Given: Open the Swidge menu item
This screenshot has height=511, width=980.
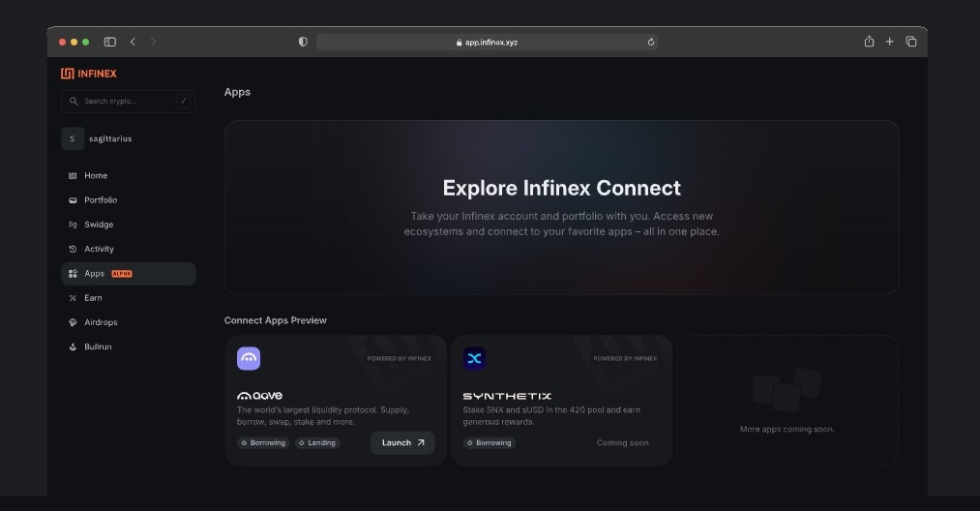Looking at the screenshot, I should pyautogui.click(x=128, y=225).
